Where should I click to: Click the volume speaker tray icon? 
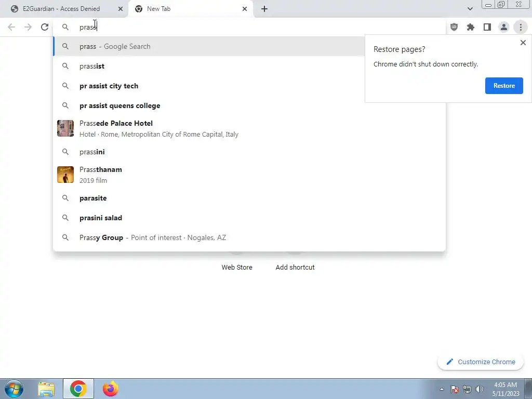pos(480,389)
